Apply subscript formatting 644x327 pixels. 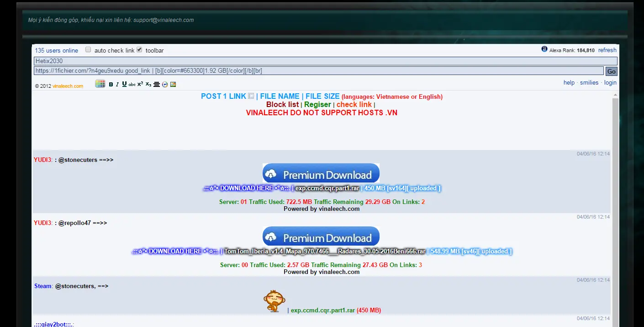pyautogui.click(x=148, y=84)
